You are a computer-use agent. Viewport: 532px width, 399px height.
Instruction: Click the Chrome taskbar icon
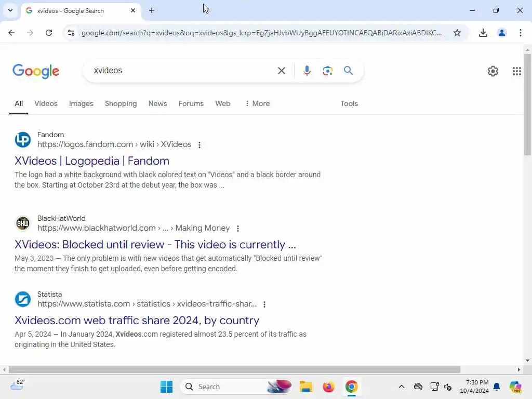pyautogui.click(x=352, y=387)
